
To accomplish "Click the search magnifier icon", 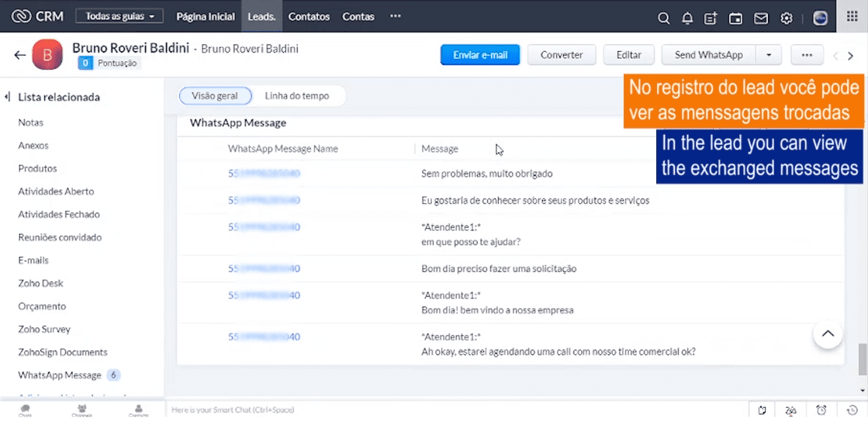I will pyautogui.click(x=663, y=18).
